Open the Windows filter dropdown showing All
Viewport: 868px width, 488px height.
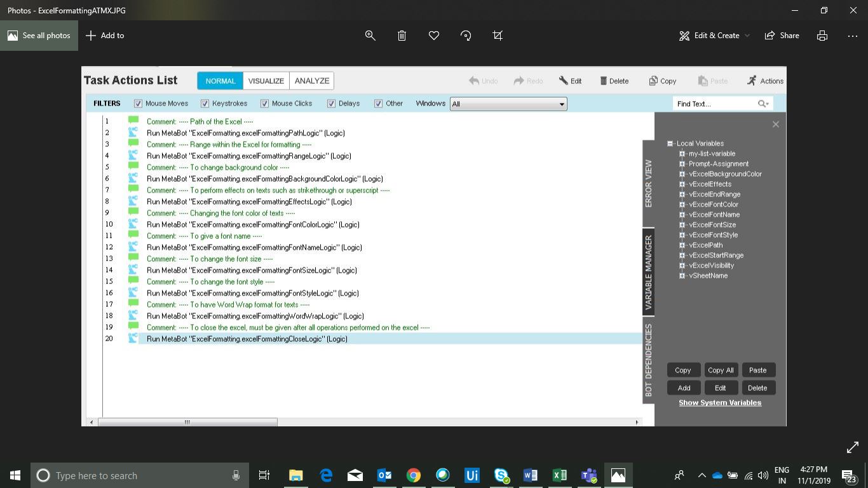pyautogui.click(x=508, y=104)
